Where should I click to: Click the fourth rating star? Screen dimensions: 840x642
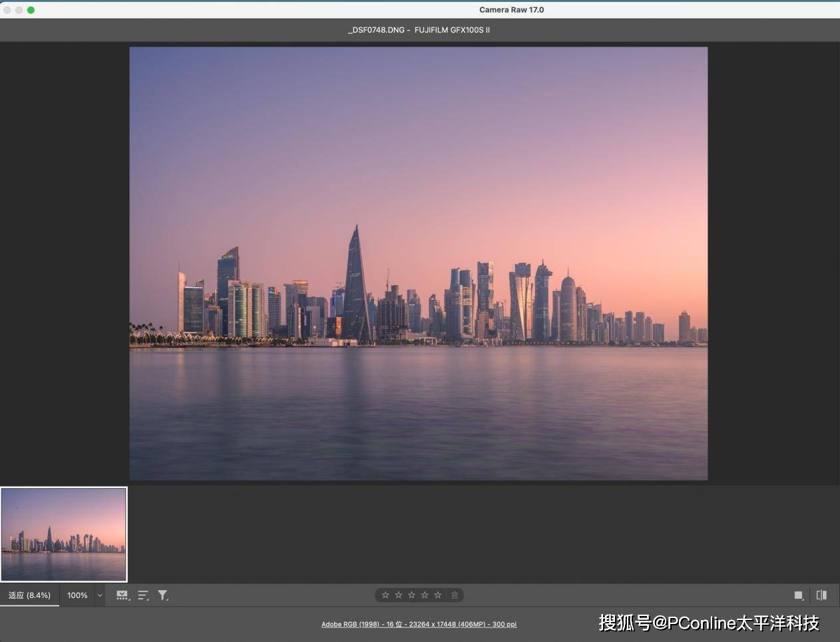425,595
